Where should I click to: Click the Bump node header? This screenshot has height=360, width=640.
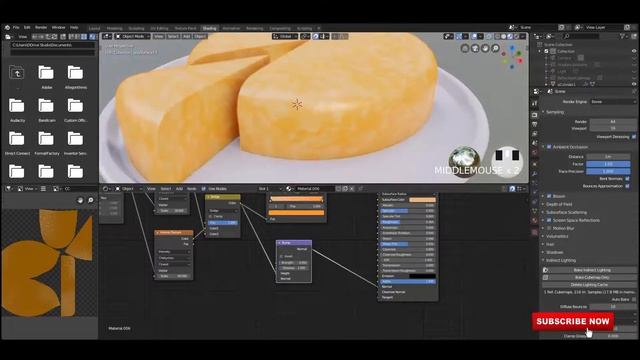(x=294, y=243)
